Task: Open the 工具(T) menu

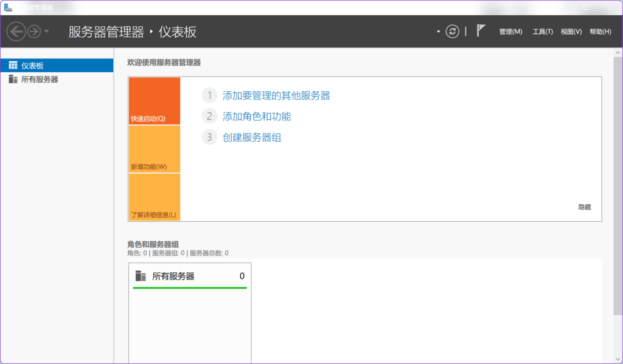Action: click(542, 32)
